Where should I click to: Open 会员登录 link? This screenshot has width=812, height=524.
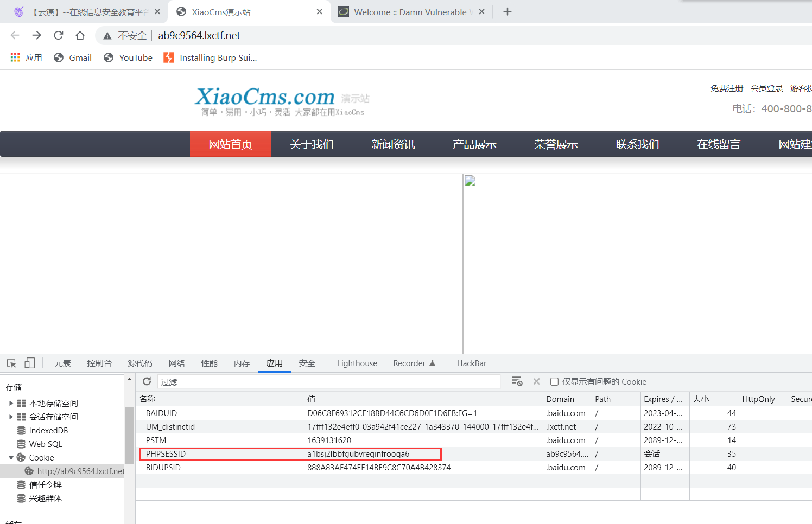(767, 88)
